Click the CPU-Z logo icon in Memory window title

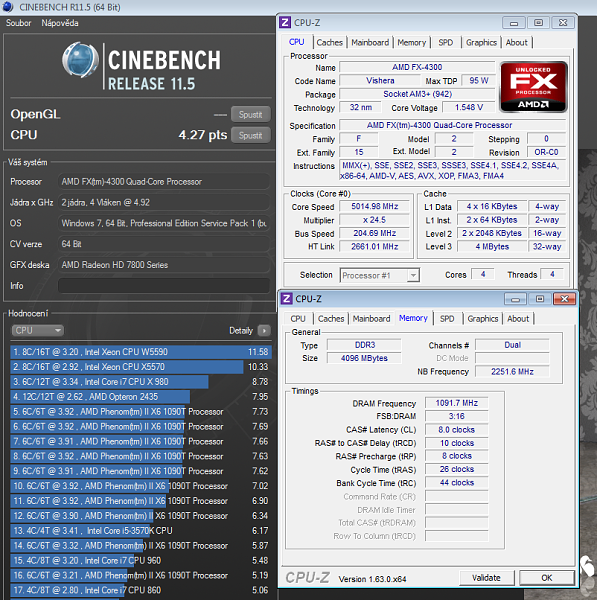pos(286,298)
